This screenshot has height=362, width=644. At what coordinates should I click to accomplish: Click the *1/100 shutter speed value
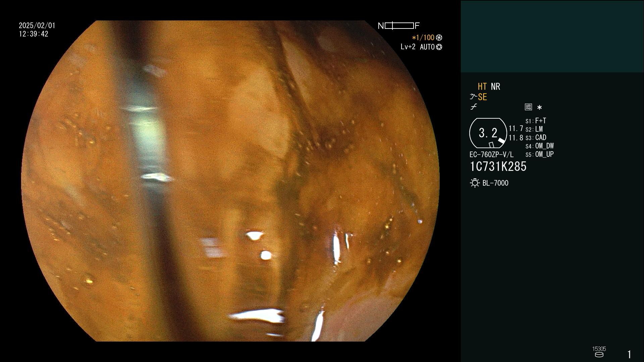point(423,38)
